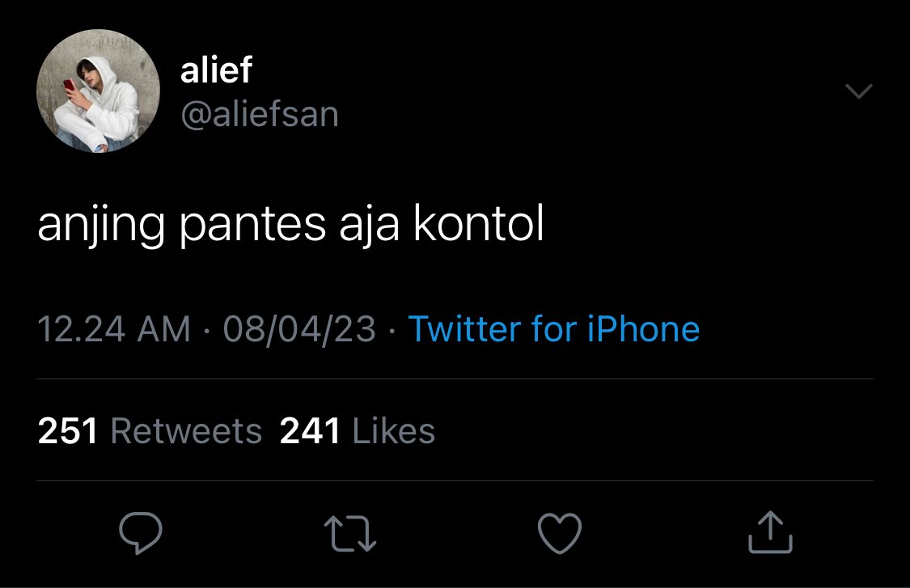View the 241 Likes list
The height and width of the screenshot is (588, 910).
pyautogui.click(x=358, y=431)
